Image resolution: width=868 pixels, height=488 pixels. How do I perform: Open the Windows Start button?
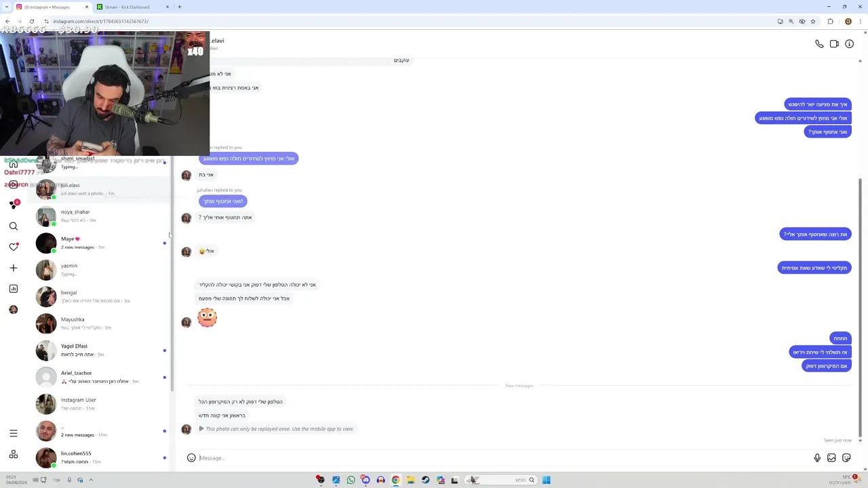coord(546,480)
